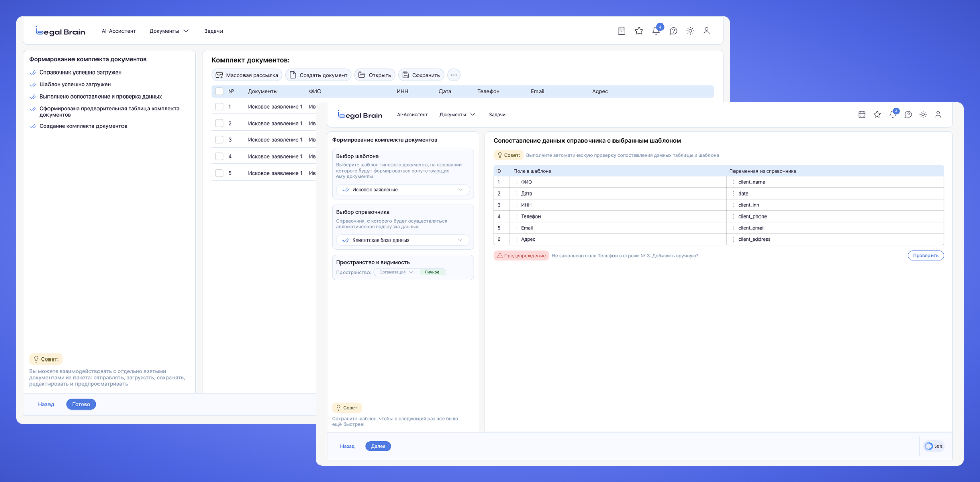980x482 pixels.
Task: Tick checkbox for document row 5
Action: click(x=219, y=173)
